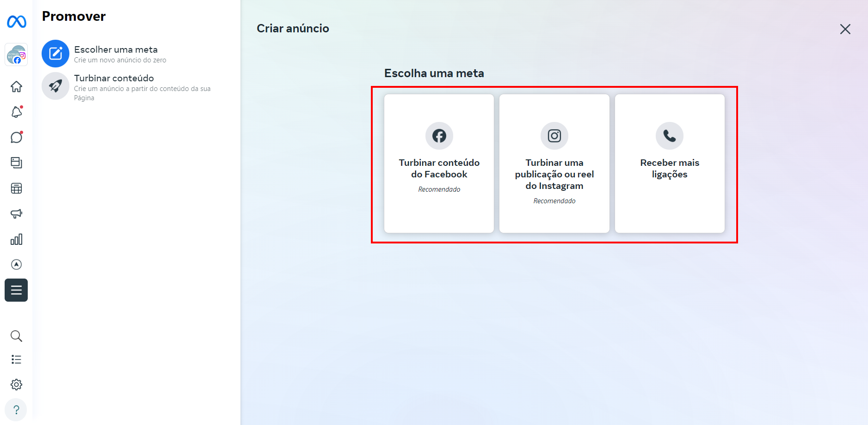Screen dimensions: 868x425
Task: Open the planner calendar grid icon
Action: coord(16,188)
